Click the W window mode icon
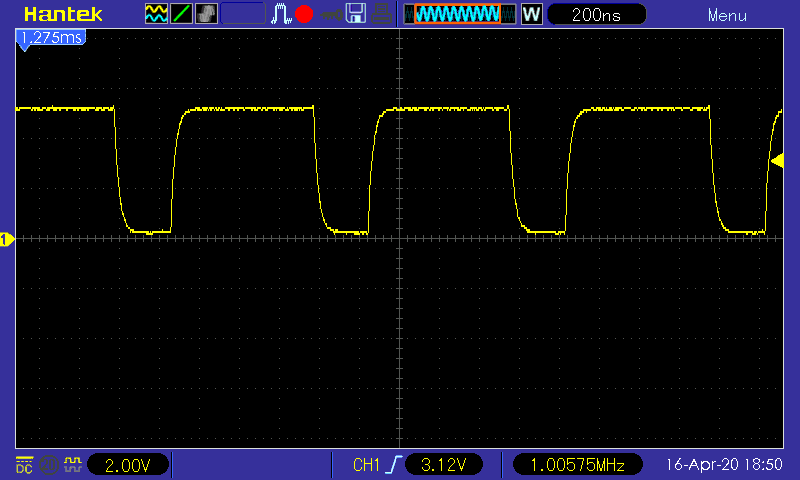Screen dimensions: 800x480 pyautogui.click(x=531, y=14)
